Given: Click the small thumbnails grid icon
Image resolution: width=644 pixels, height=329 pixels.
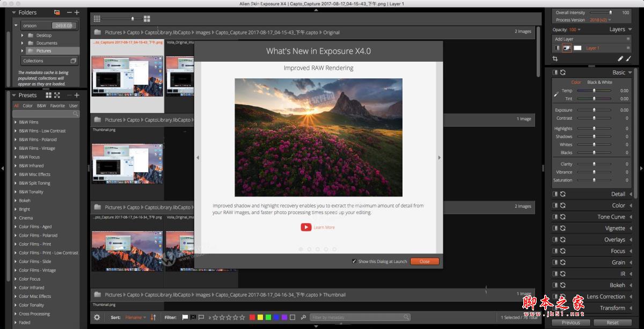Looking at the screenshot, I should point(97,19).
